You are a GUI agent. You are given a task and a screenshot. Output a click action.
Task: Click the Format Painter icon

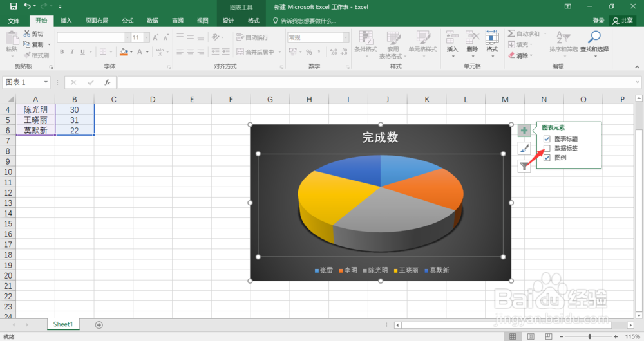[27, 55]
